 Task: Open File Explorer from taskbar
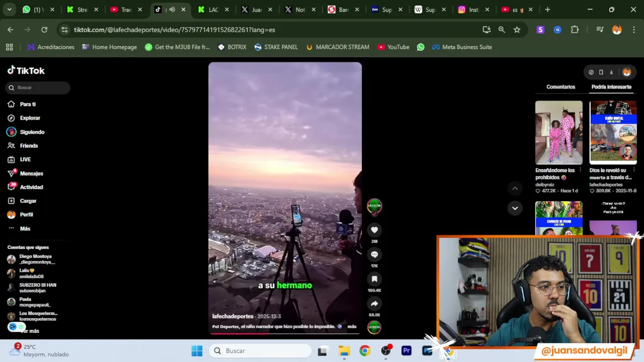[x=344, y=351]
